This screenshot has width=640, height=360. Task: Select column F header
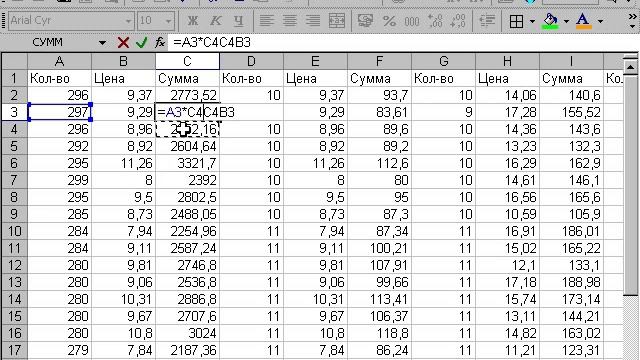379,61
